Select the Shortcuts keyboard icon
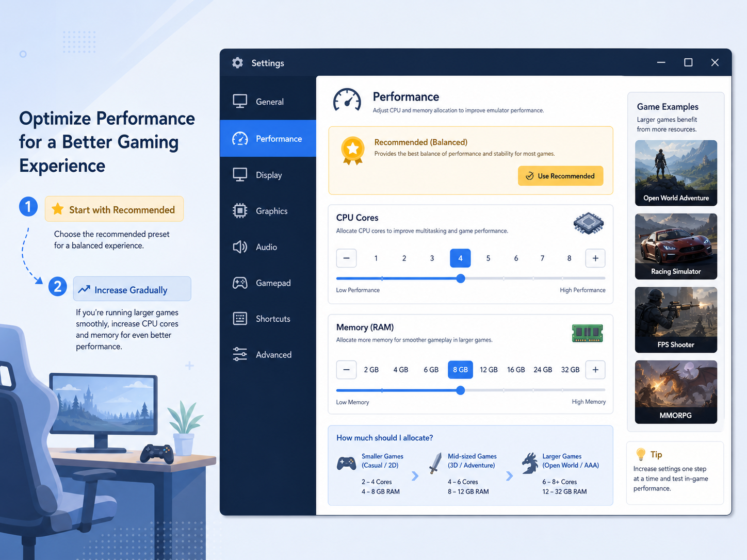The height and width of the screenshot is (560, 747). (x=240, y=319)
